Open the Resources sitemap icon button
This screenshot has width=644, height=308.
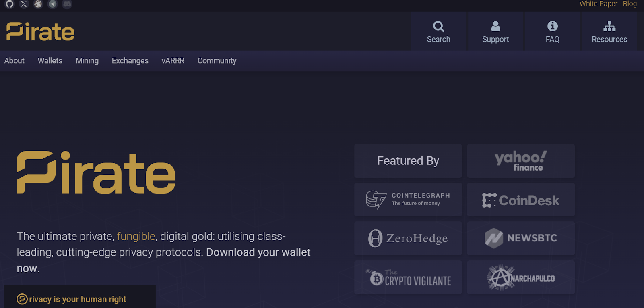click(609, 31)
